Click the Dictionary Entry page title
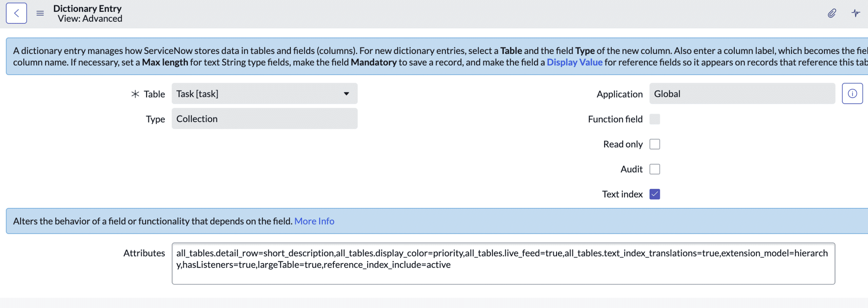 [87, 8]
